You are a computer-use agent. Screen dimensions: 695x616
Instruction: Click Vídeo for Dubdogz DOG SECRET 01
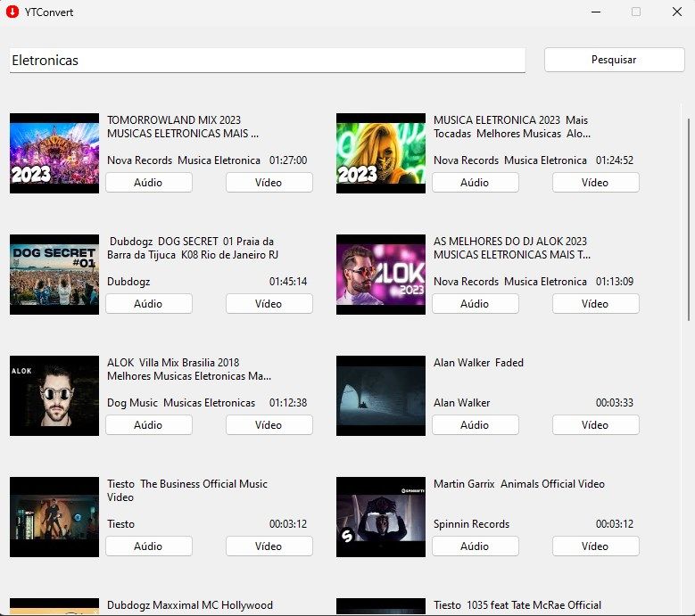269,304
